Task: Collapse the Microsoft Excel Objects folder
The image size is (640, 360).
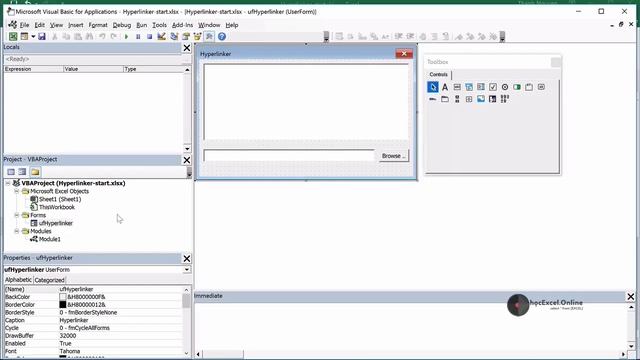Action: point(17,191)
